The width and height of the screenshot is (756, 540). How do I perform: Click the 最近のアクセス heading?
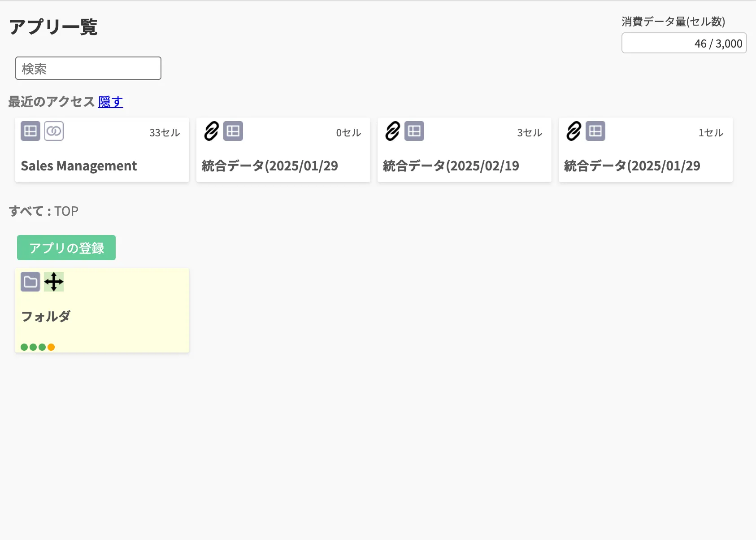pos(52,102)
